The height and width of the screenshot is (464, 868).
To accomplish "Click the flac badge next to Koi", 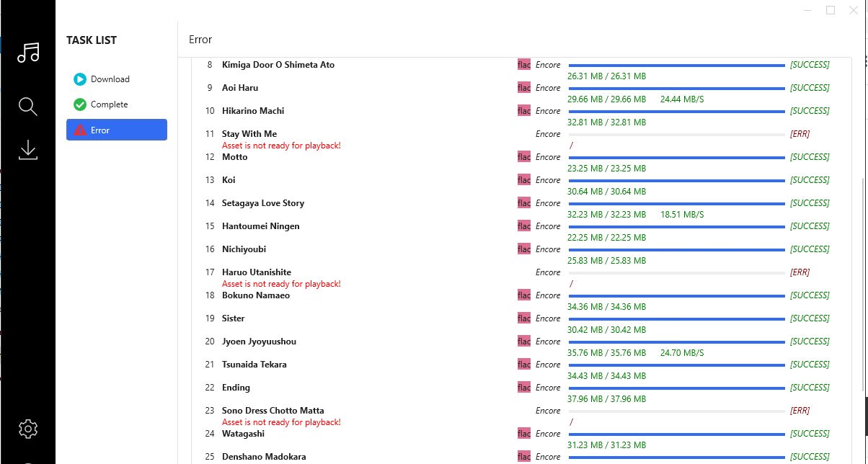I will click(x=523, y=179).
